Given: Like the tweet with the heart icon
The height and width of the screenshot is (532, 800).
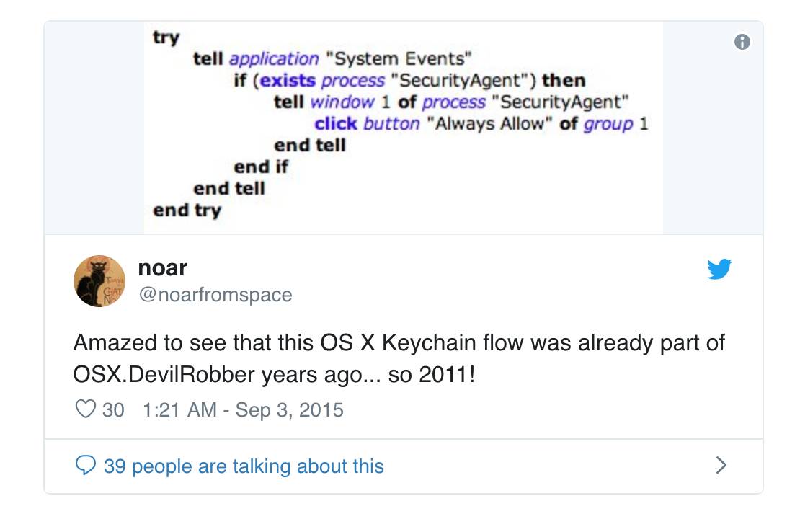Looking at the screenshot, I should coord(85,409).
